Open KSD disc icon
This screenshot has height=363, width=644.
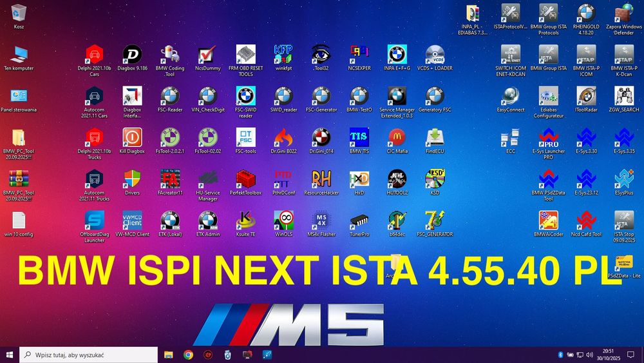pyautogui.click(x=435, y=179)
